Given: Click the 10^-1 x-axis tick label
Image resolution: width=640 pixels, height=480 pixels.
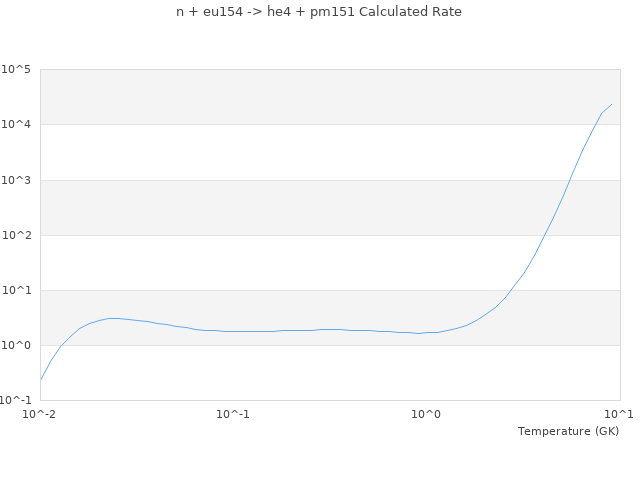Looking at the screenshot, I should click(233, 414).
